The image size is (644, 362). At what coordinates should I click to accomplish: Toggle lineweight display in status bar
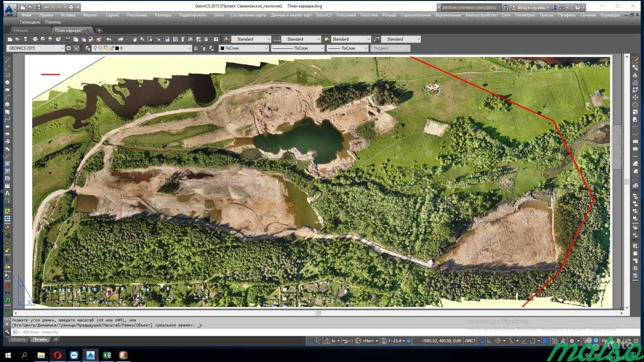click(x=545, y=341)
